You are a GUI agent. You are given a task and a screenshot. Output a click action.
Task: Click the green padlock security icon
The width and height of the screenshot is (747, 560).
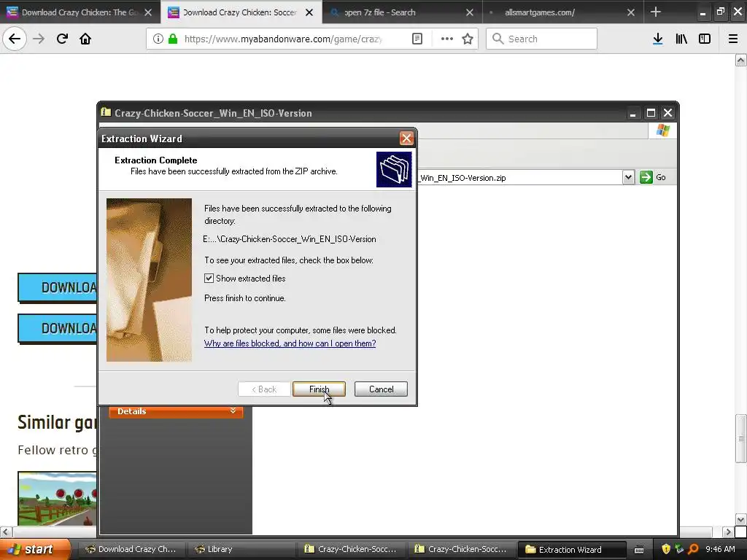[x=174, y=39]
